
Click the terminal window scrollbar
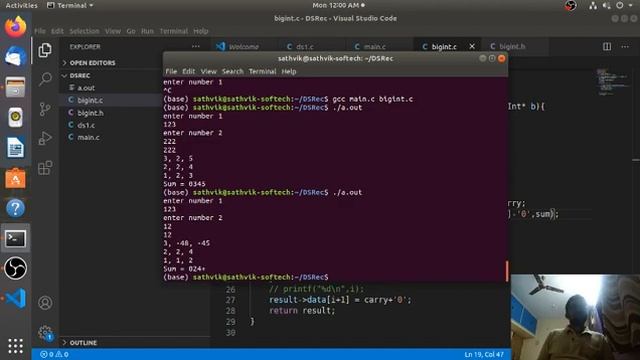pyautogui.click(x=507, y=271)
